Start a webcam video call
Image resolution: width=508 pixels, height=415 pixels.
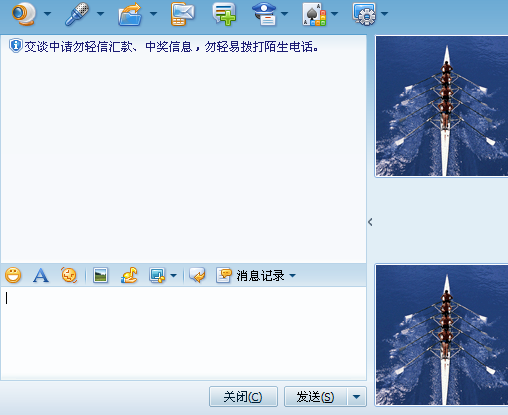tap(24, 14)
